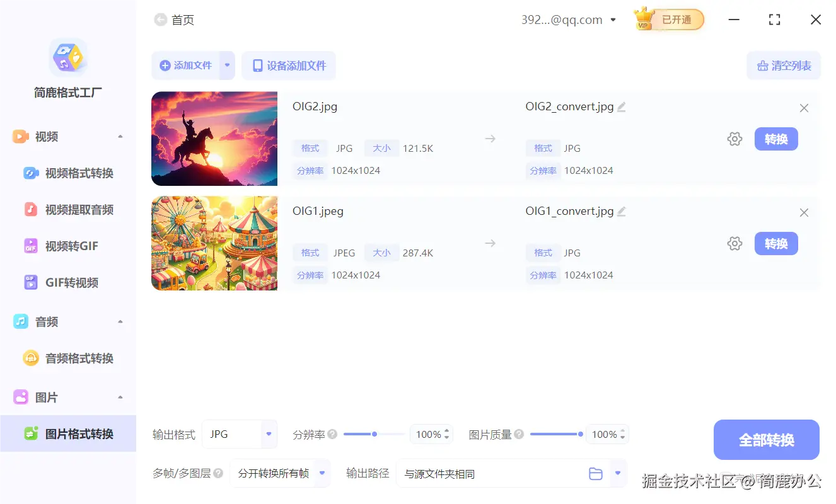Collapse the 音频 section arrow
This screenshot has height=504, width=836.
pyautogui.click(x=120, y=322)
